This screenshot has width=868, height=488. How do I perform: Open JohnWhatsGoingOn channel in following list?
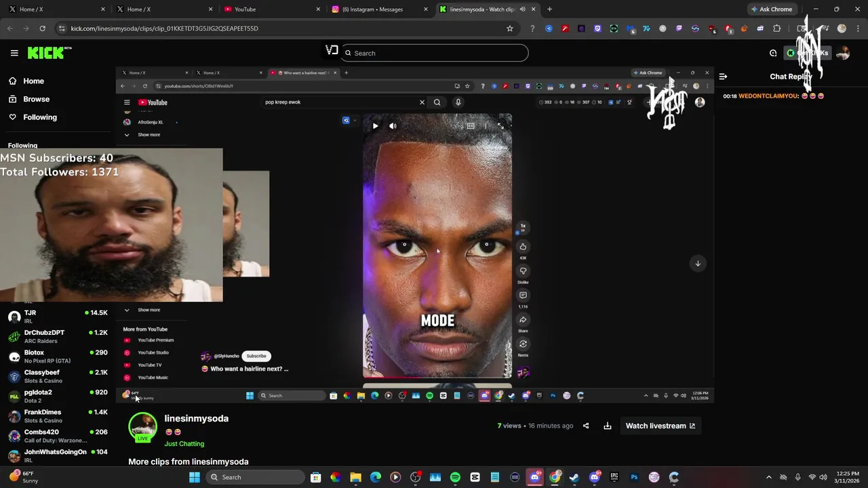click(x=58, y=455)
